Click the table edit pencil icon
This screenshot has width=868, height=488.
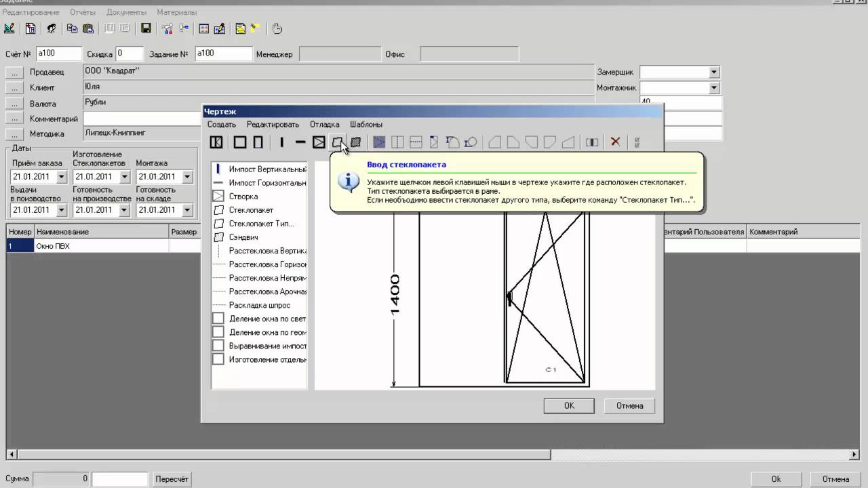[220, 28]
